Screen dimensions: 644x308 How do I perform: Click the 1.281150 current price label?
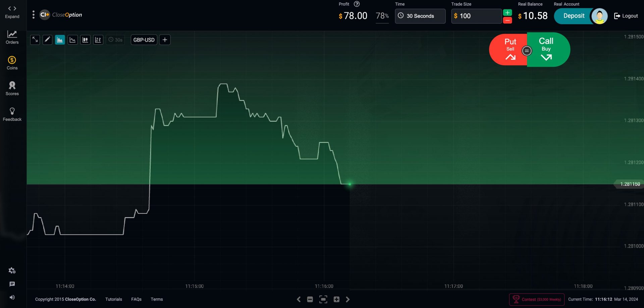click(630, 184)
